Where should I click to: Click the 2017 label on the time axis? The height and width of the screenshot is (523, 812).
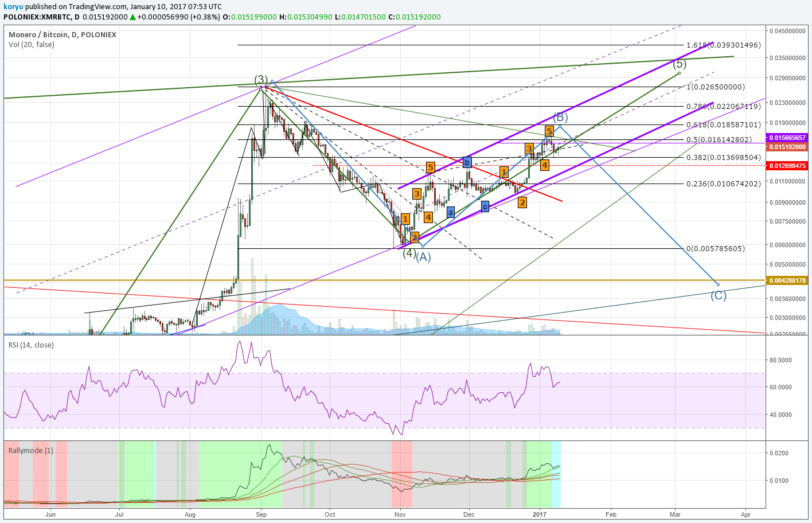click(540, 514)
